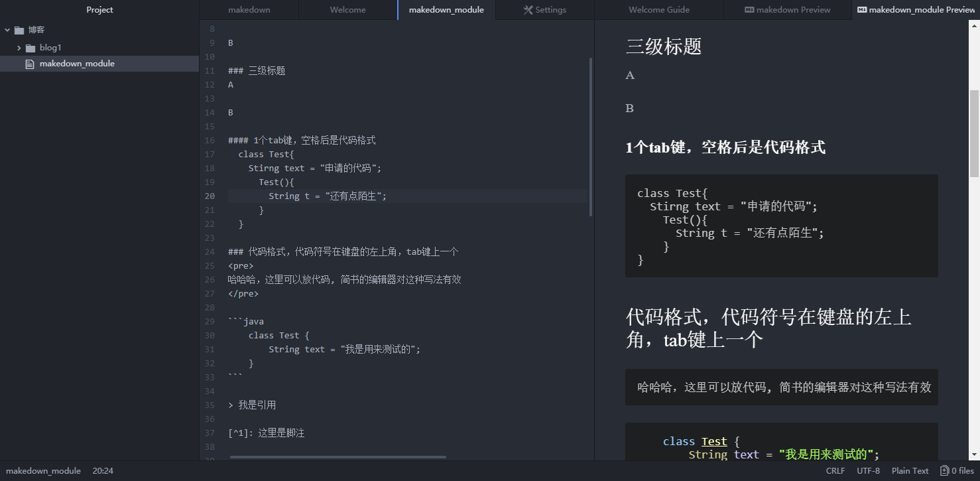
Task: Click line number 11 in gutter
Action: (210, 70)
